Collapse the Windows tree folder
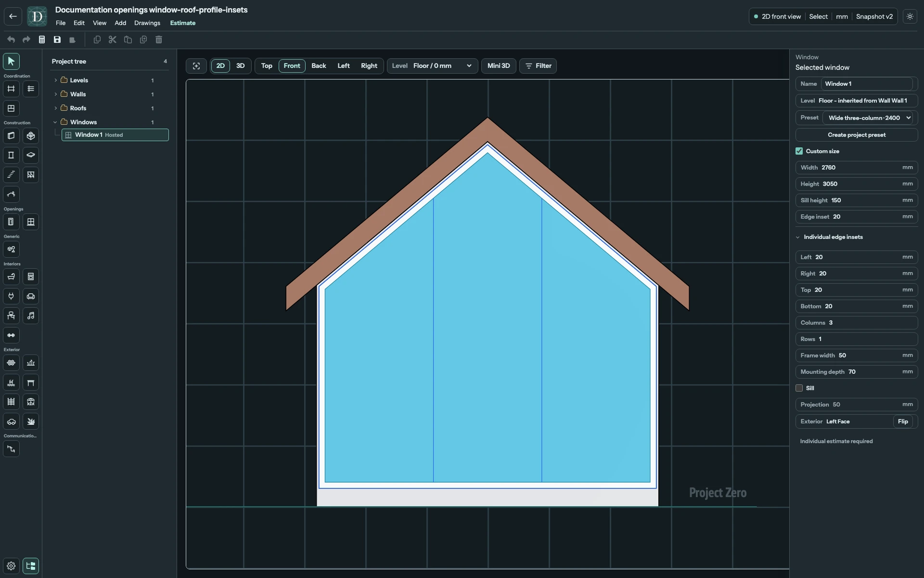This screenshot has width=924, height=578. (55, 122)
